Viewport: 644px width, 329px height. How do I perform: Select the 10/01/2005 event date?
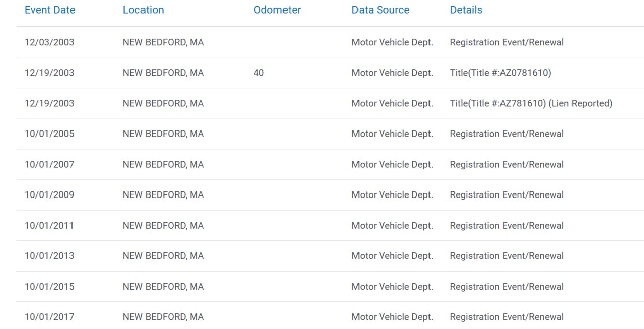click(49, 134)
